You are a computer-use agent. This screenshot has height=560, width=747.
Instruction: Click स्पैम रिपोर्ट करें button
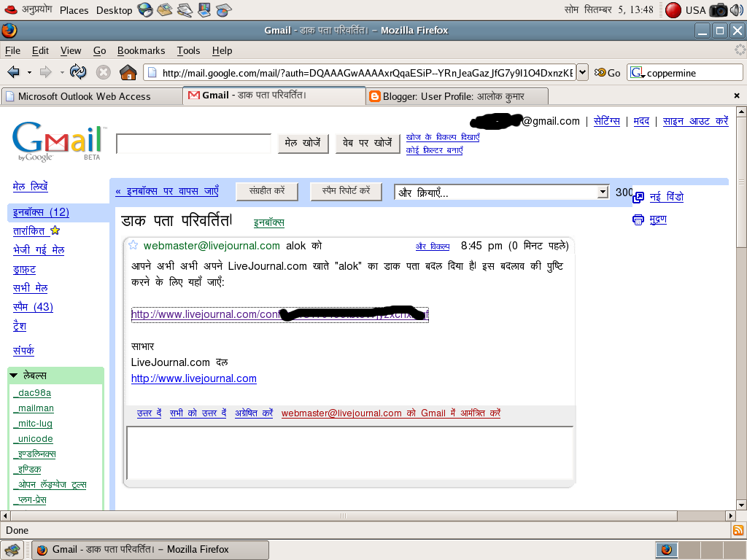point(346,192)
